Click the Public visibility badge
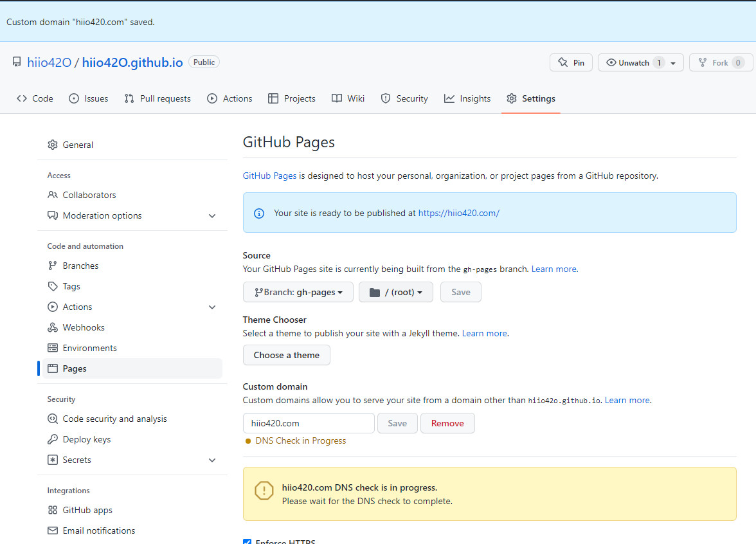Screen dimensions: 756x544 pyautogui.click(x=204, y=62)
